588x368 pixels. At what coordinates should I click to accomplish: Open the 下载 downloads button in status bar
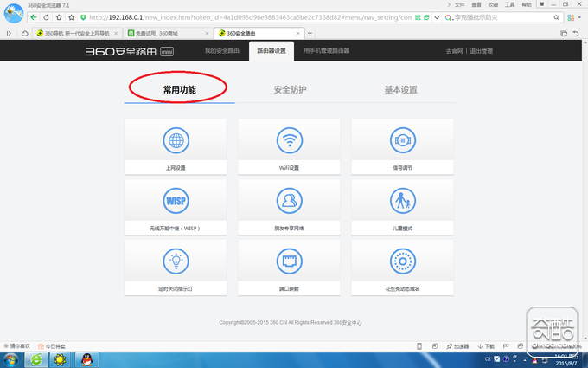click(x=486, y=346)
